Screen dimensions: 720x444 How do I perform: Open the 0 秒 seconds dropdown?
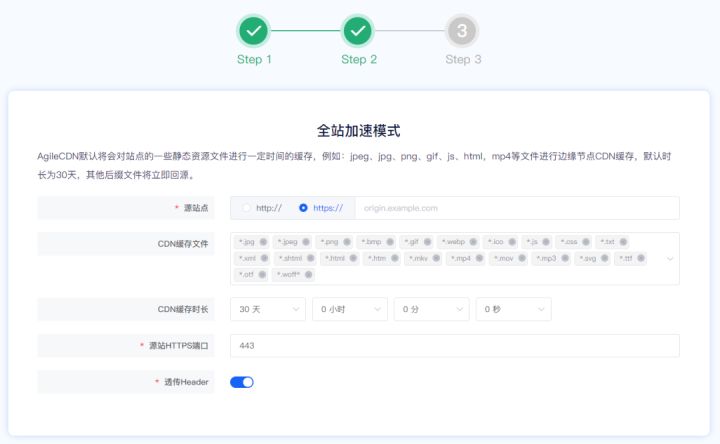(x=513, y=310)
